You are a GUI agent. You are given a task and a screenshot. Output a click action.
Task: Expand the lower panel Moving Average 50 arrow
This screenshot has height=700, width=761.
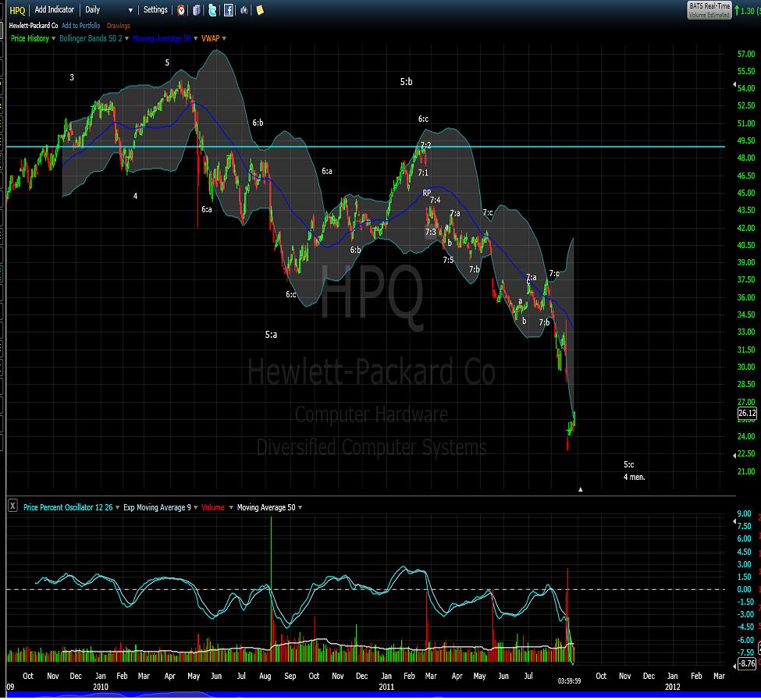click(x=300, y=508)
